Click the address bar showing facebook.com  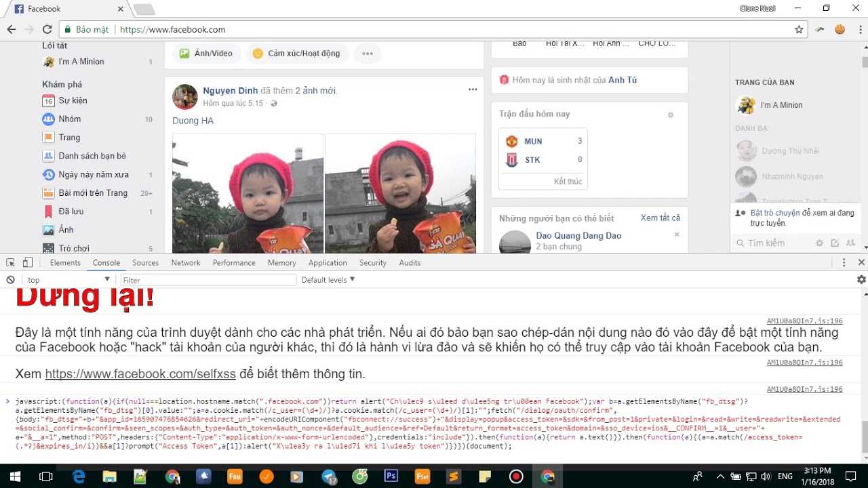pos(434,30)
